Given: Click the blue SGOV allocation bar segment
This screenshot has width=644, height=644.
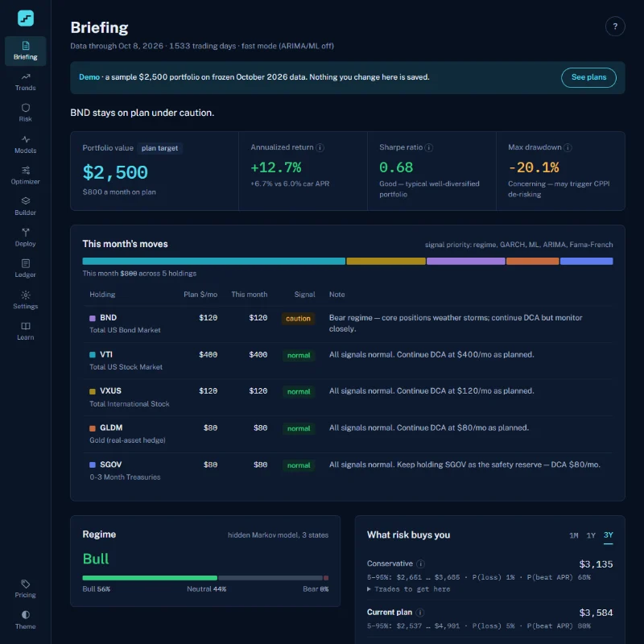Looking at the screenshot, I should pyautogui.click(x=587, y=261).
